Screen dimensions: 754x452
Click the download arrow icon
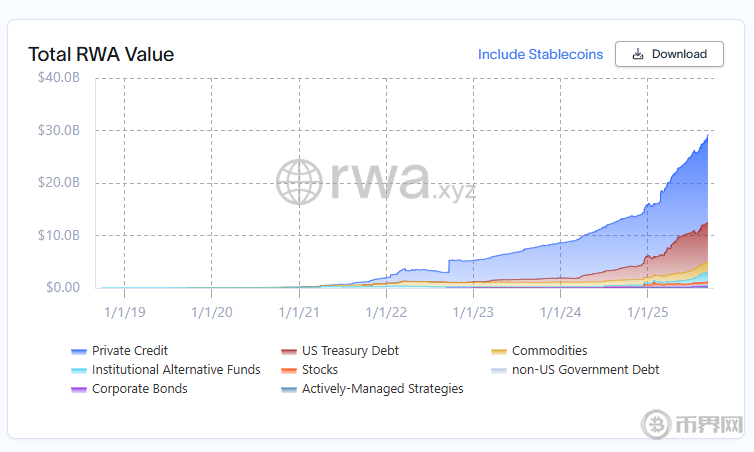[637, 54]
